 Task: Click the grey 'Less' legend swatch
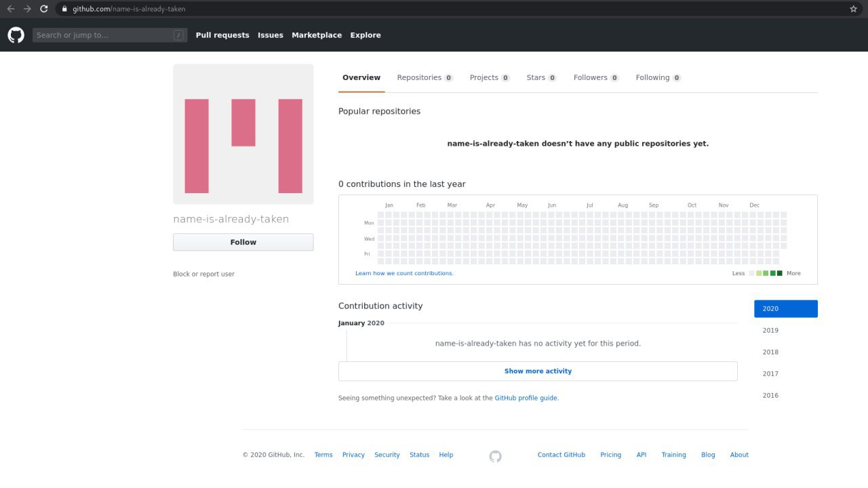[x=752, y=273]
